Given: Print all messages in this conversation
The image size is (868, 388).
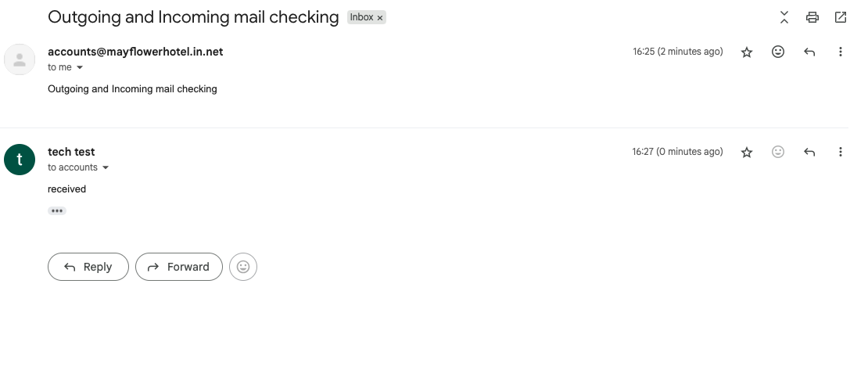Looking at the screenshot, I should [812, 17].
